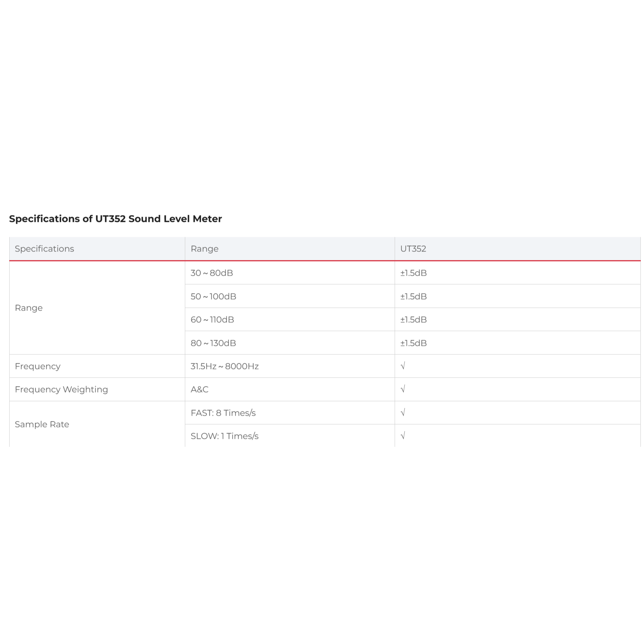Select the "Range" row label cell

point(29,308)
